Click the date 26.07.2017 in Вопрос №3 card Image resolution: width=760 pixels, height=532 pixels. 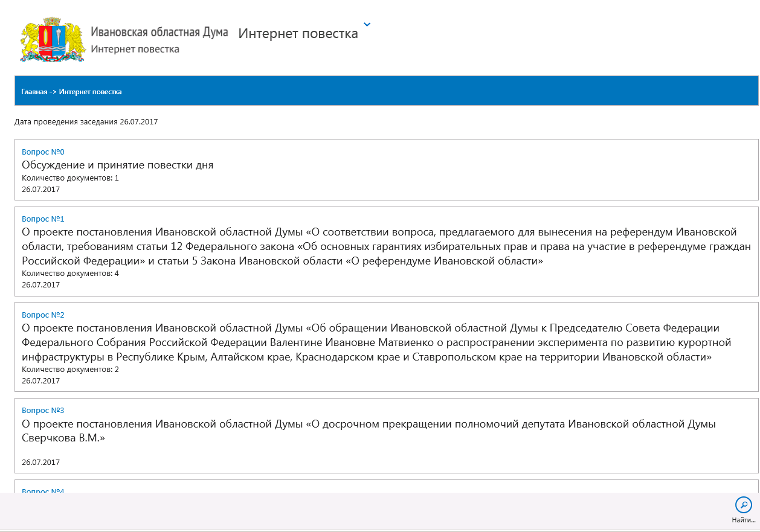40,463
